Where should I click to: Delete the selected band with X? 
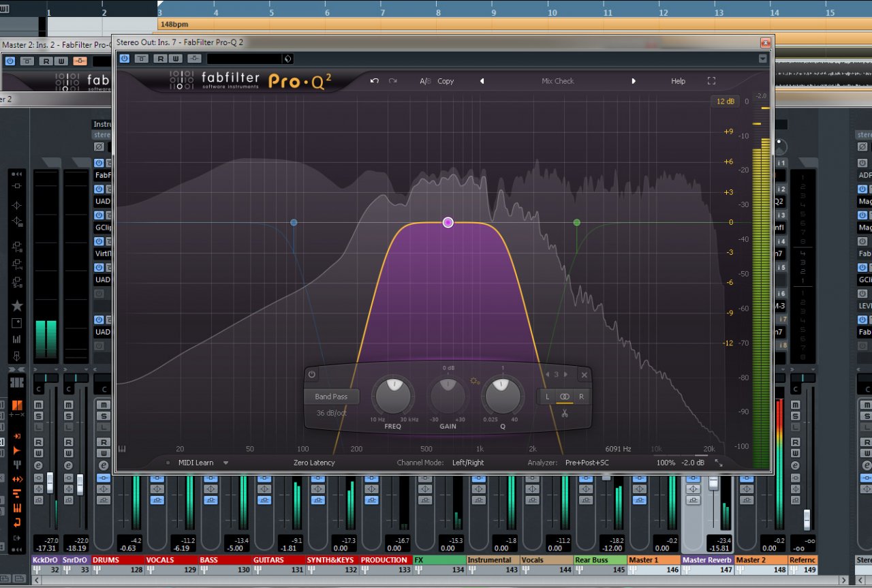click(x=584, y=375)
